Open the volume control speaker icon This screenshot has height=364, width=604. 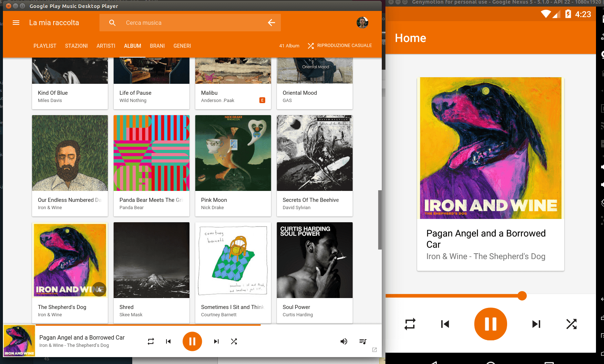click(344, 341)
